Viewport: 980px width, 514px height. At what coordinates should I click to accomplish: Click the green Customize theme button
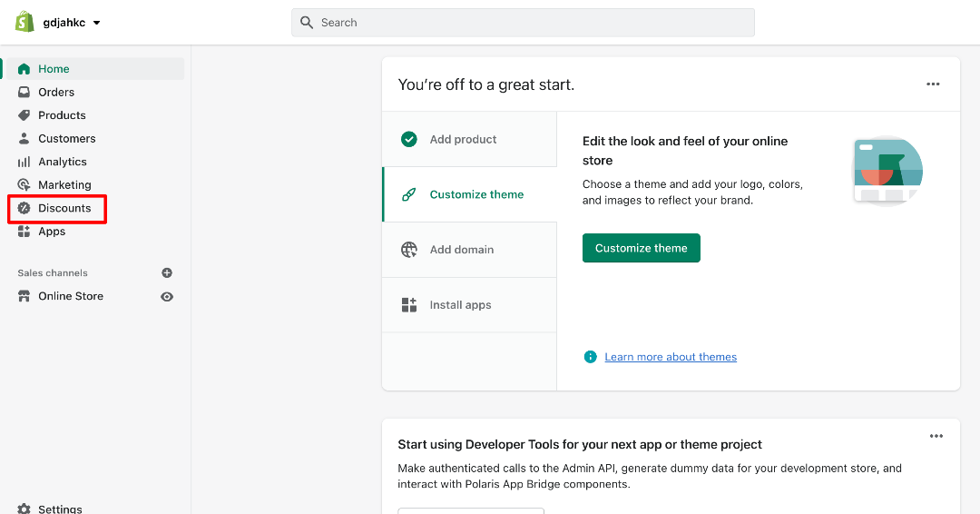(x=642, y=248)
